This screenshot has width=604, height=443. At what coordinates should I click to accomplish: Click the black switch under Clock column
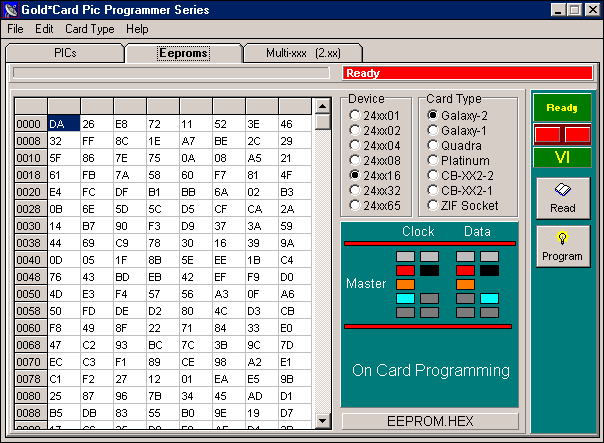430,270
